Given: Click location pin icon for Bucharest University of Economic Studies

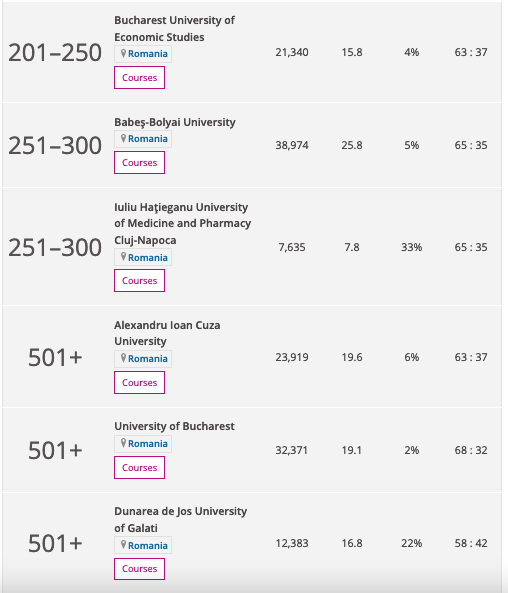Looking at the screenshot, I should coord(123,53).
